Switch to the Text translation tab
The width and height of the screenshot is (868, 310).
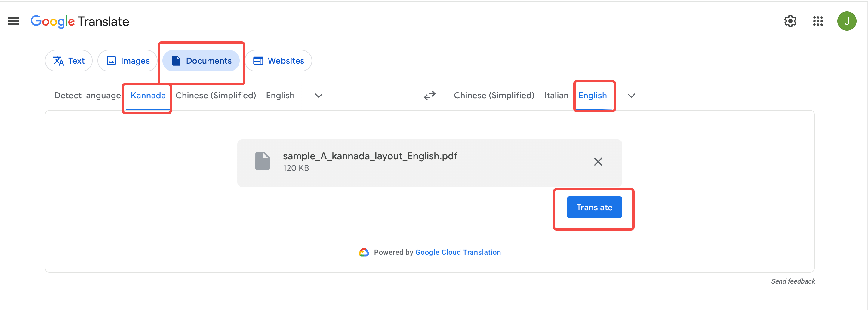pos(69,61)
